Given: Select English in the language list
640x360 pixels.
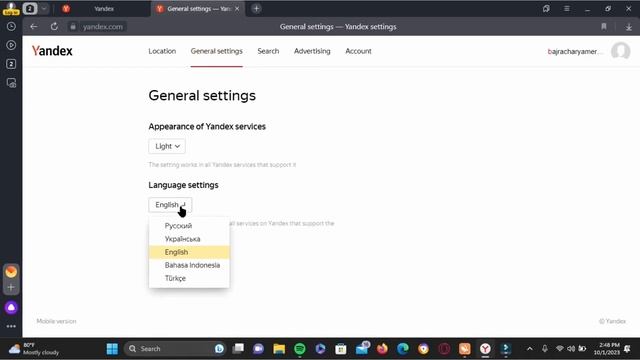Looking at the screenshot, I should 189,252.
